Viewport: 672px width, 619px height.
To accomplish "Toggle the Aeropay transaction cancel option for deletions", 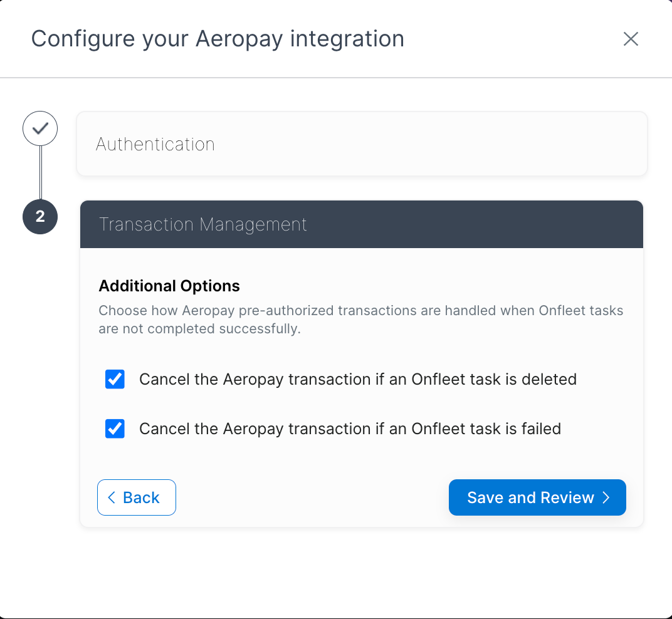I will [x=115, y=379].
